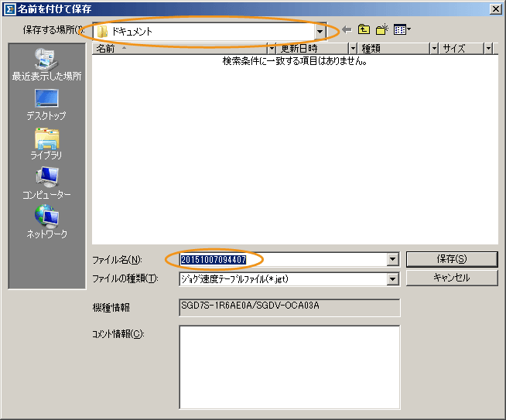Click the dialog's title bar application icon

coord(9,9)
